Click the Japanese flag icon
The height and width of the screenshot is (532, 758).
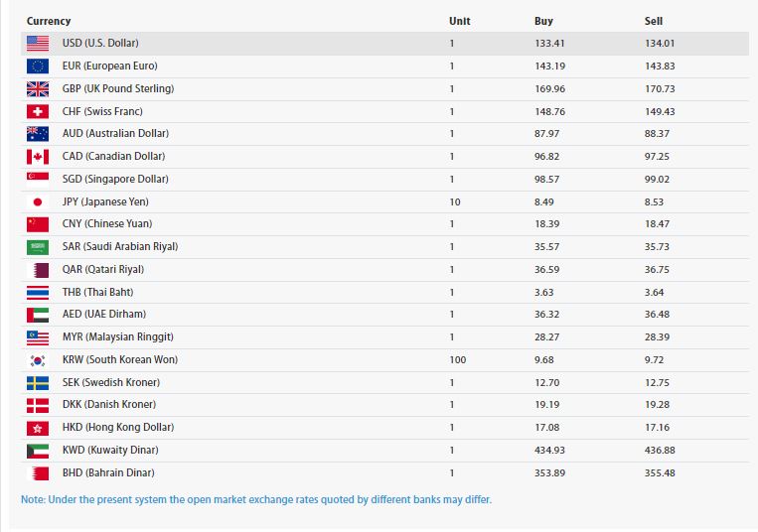pyautogui.click(x=38, y=201)
